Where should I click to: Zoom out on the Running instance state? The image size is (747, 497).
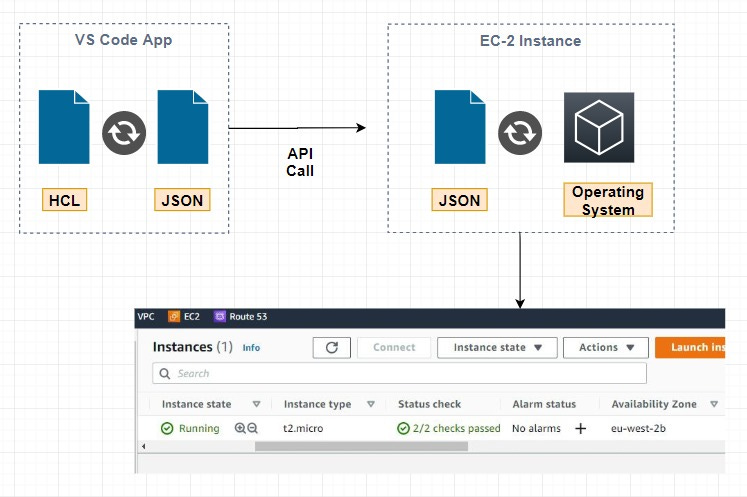click(252, 428)
